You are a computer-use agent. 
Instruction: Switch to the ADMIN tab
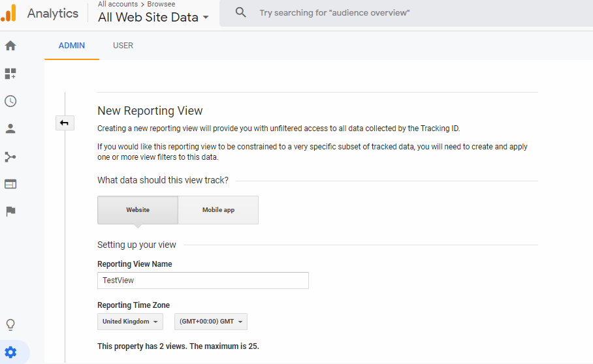point(72,45)
